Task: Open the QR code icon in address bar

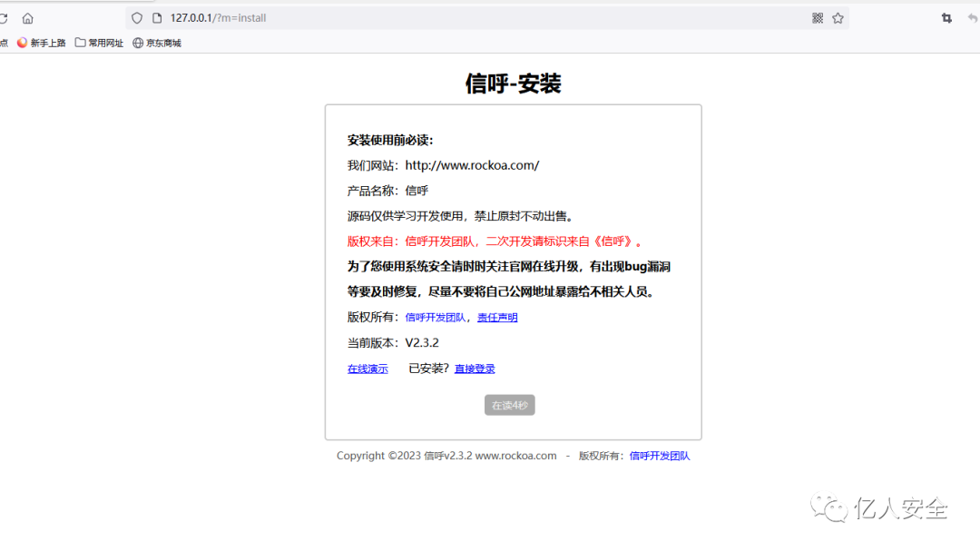Action: pyautogui.click(x=818, y=18)
